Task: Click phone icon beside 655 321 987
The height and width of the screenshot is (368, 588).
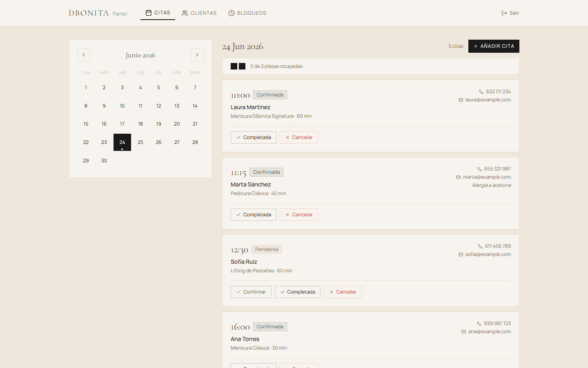Action: [479, 169]
